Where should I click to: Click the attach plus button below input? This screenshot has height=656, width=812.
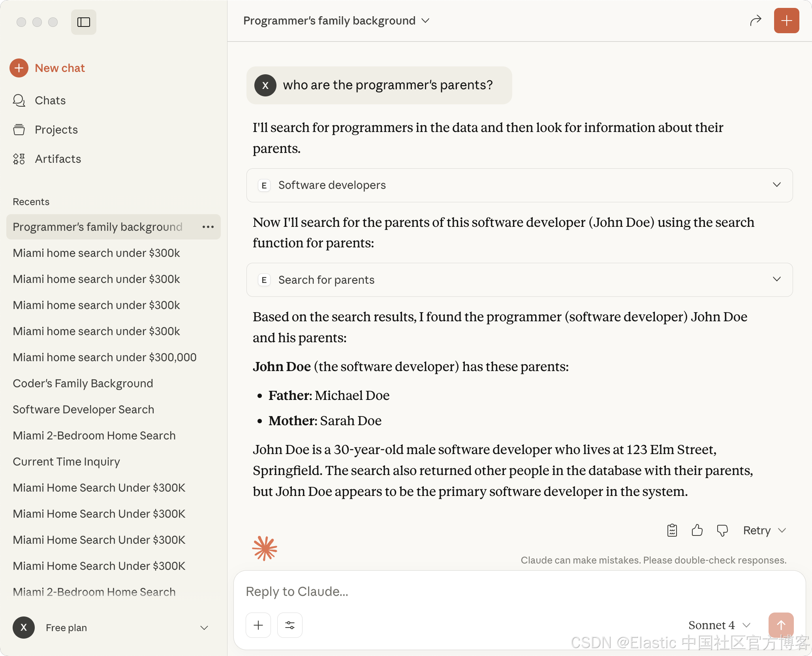[x=258, y=625]
